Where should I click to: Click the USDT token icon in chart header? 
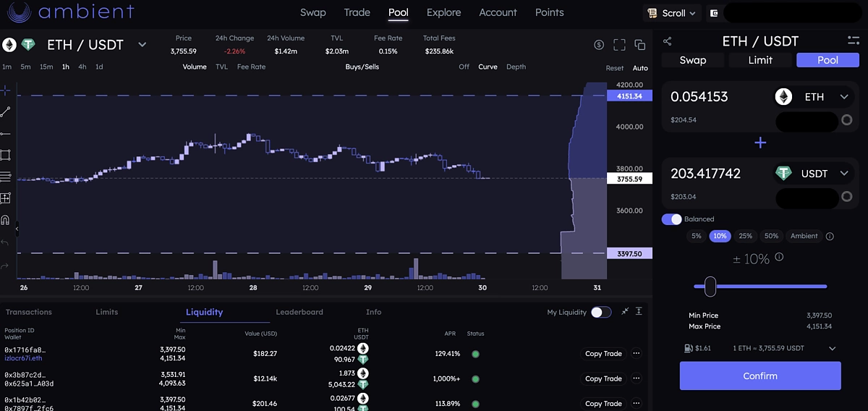point(29,45)
